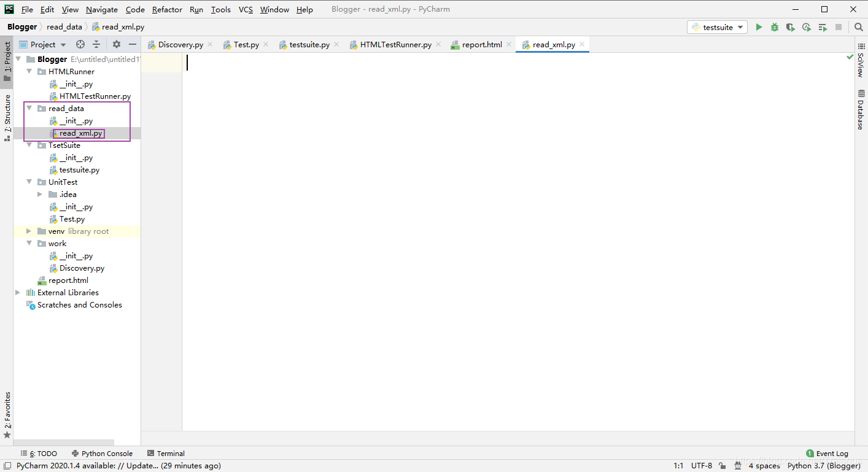Open the Project view selector dropdown
Image resolution: width=868 pixels, height=472 pixels.
click(42, 44)
